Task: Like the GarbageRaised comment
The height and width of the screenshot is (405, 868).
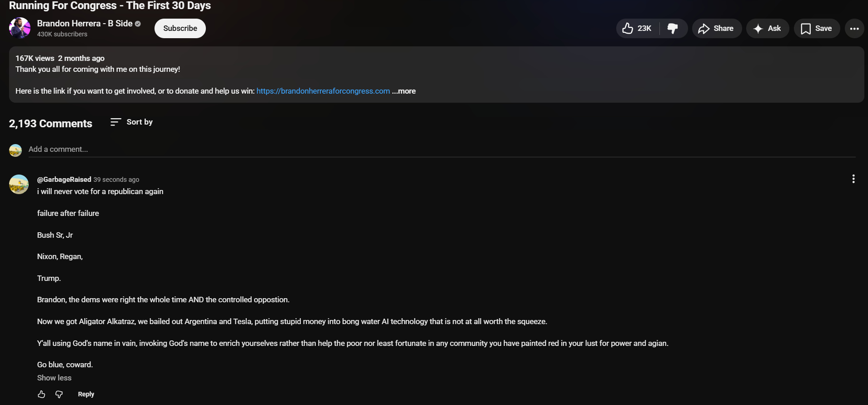Action: [x=41, y=395]
